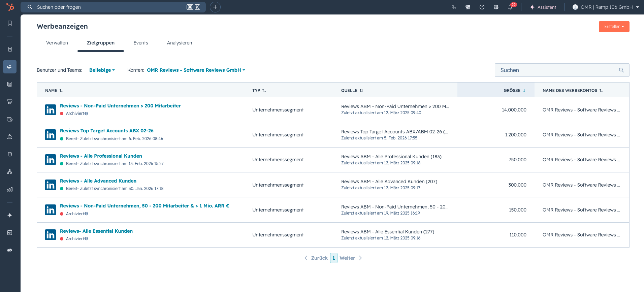Open the Erstellen dropdown button
The image size is (644, 292).
point(614,27)
